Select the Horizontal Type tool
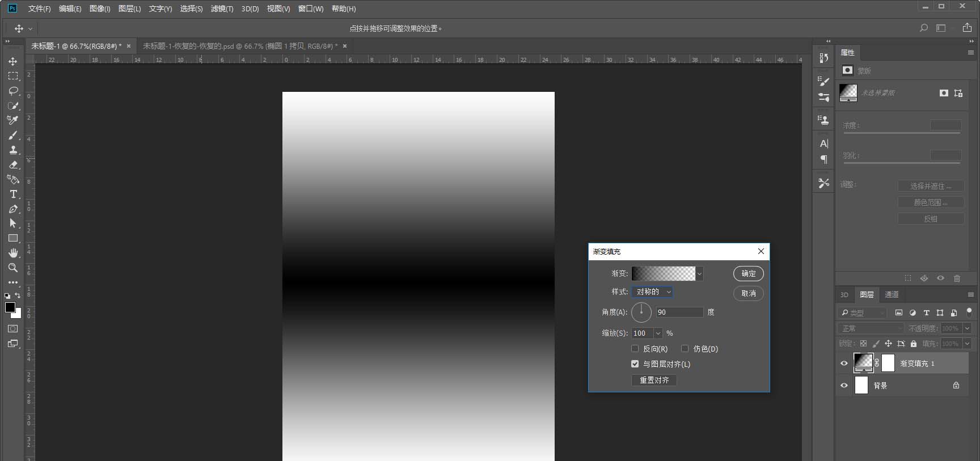 pos(13,194)
